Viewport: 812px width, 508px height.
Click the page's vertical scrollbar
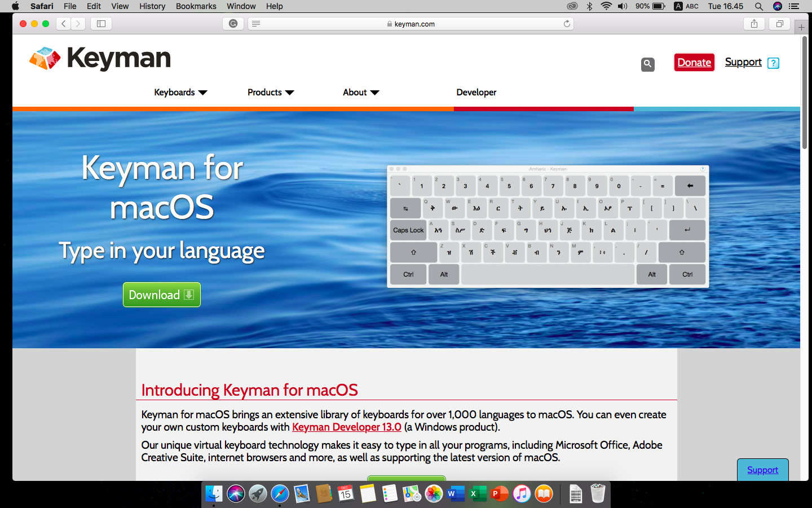pyautogui.click(x=804, y=93)
